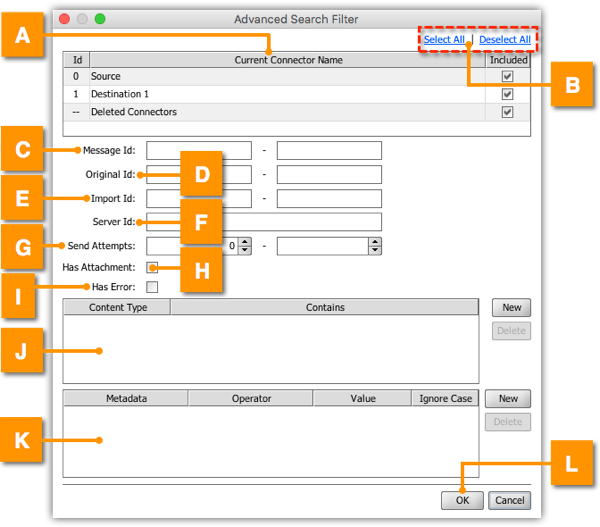Image resolution: width=600 pixels, height=527 pixels.
Task: Click the Select All link
Action: pos(444,40)
